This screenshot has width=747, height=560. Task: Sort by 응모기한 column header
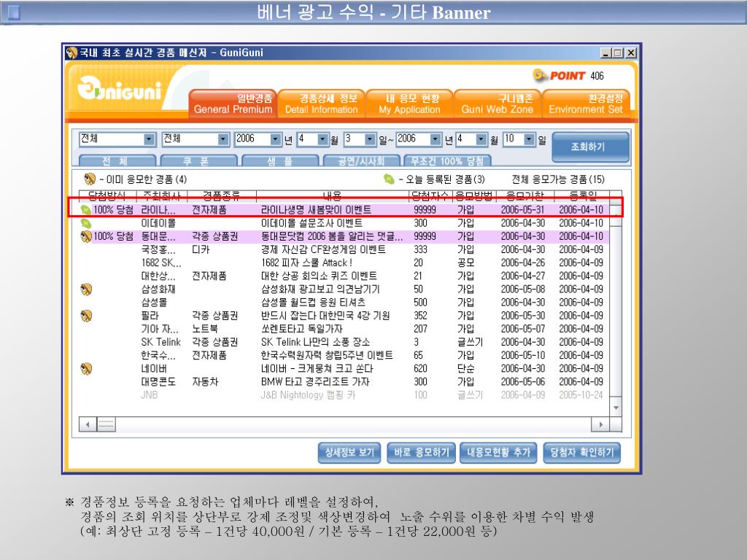[x=525, y=195]
